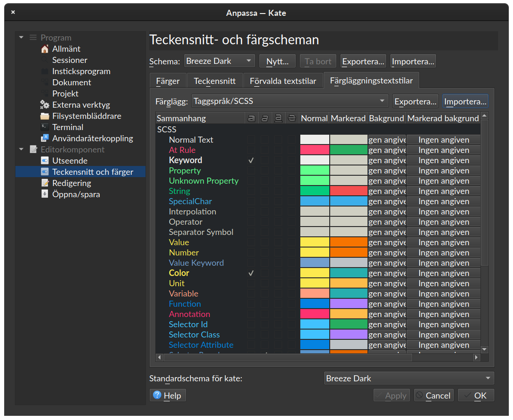The image size is (513, 420).
Task: Select Insticksprogram in the sidebar
Action: click(81, 71)
